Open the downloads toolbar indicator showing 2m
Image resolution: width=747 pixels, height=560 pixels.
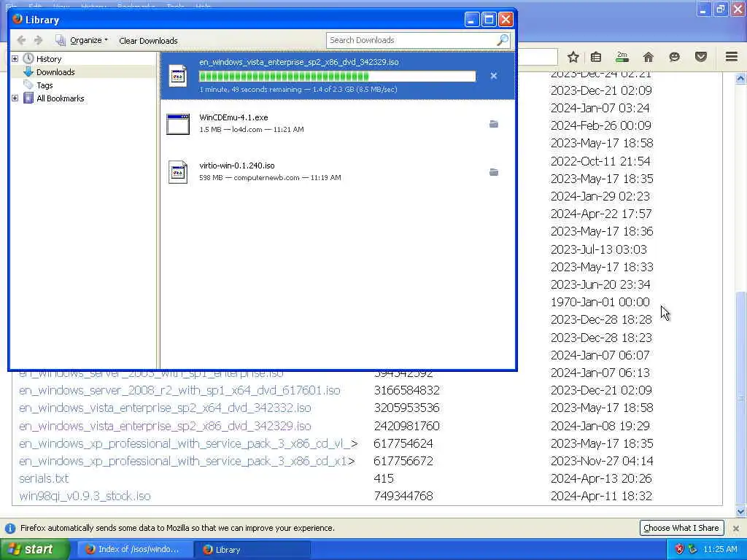click(622, 57)
